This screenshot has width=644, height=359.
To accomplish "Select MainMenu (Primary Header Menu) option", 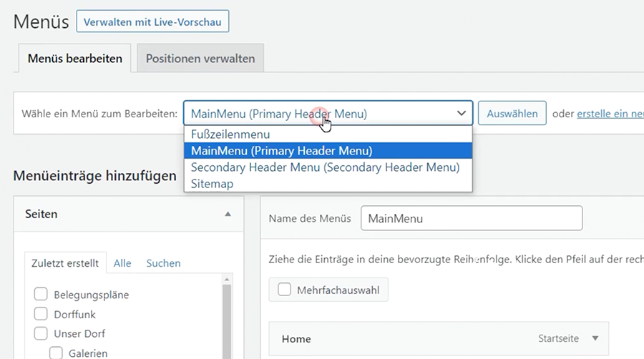I will click(281, 151).
